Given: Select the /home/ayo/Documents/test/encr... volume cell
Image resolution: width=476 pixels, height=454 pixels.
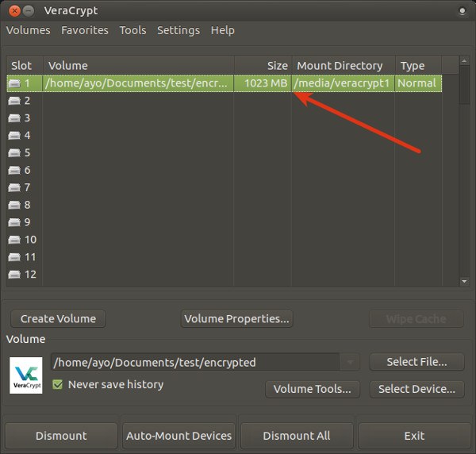Looking at the screenshot, I should point(138,83).
